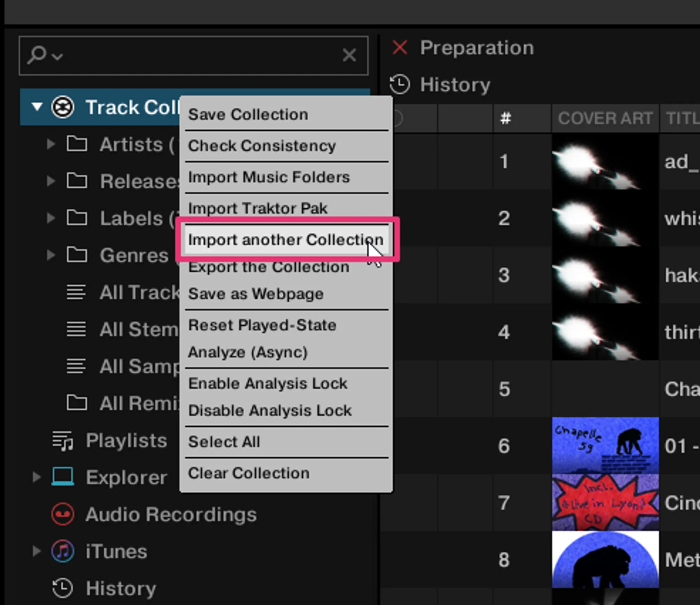Click the sidebar History clock icon
The width and height of the screenshot is (700, 605).
pos(63,588)
